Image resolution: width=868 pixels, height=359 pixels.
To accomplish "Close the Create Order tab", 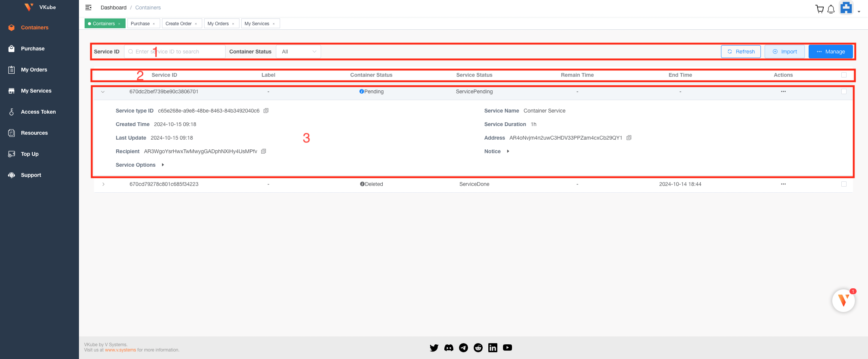I will tap(196, 24).
